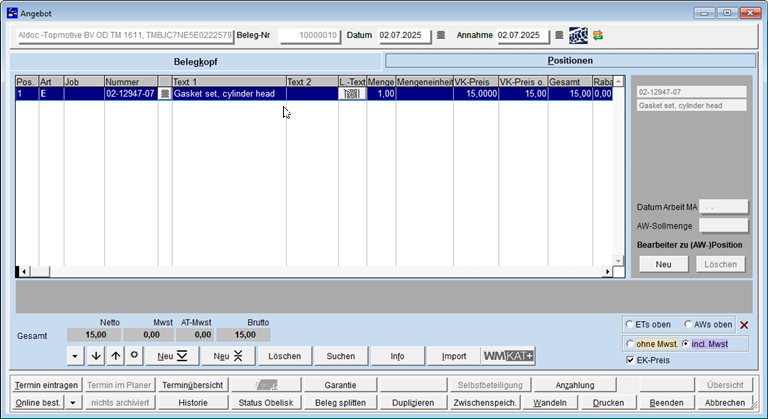Click the Datum field 02.07.2025
Image resolution: width=768 pixels, height=419 pixels.
tap(404, 35)
